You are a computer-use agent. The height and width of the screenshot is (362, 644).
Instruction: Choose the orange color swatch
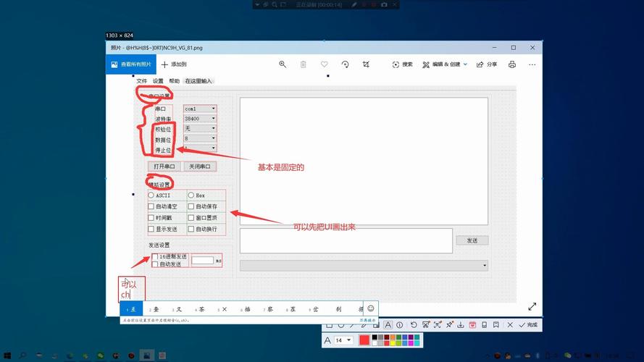tap(393, 337)
